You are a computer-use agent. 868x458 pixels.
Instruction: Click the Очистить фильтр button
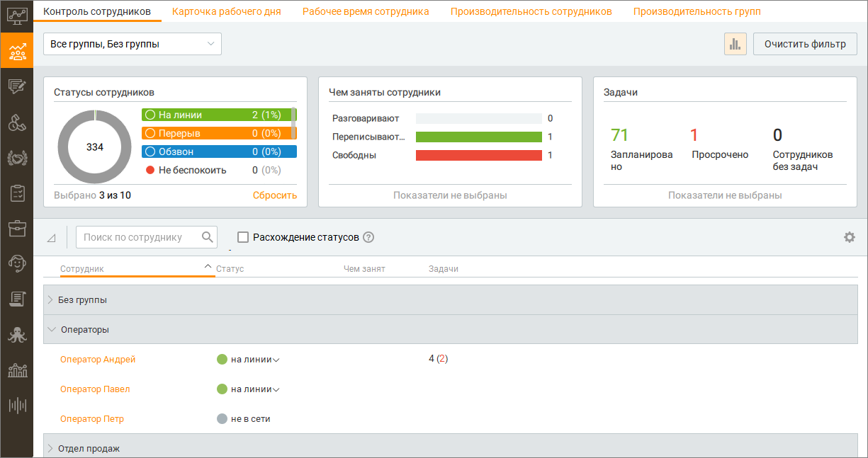805,44
